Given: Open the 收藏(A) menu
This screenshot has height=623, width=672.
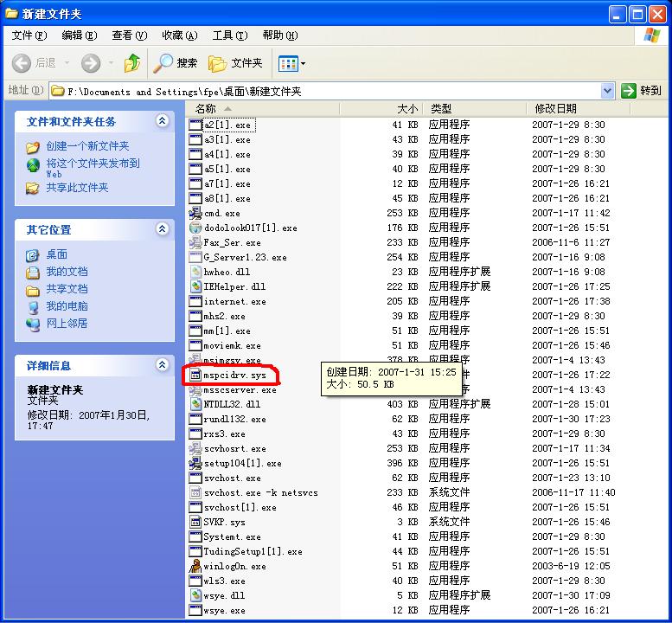Looking at the screenshot, I should coord(180,35).
